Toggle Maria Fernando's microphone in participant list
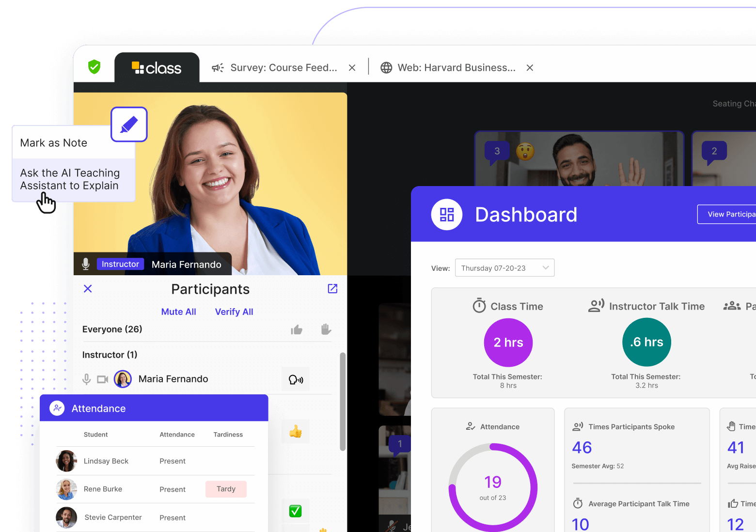The height and width of the screenshot is (532, 756). (87, 379)
